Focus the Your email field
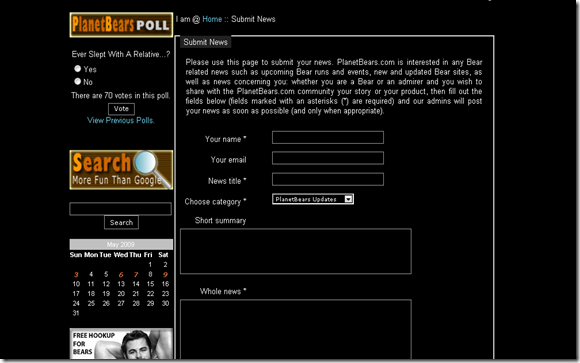Image resolution: width=580 pixels, height=363 pixels. coord(328,158)
